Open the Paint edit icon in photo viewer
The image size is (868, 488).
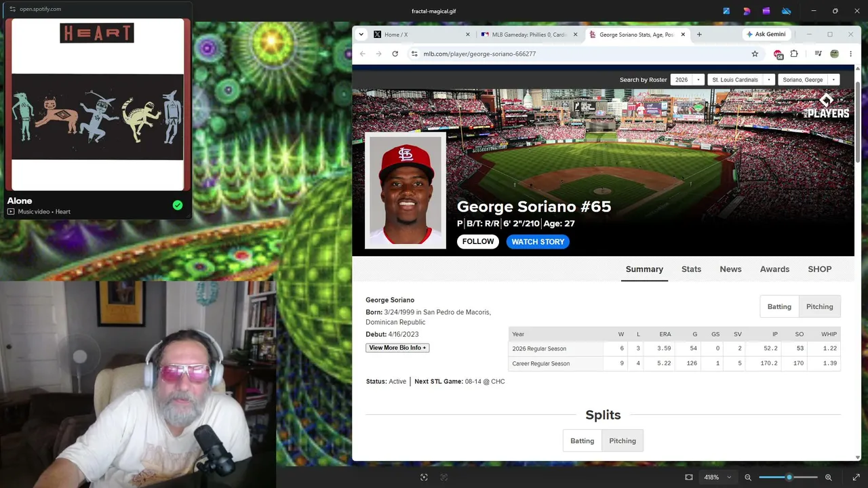(726, 11)
